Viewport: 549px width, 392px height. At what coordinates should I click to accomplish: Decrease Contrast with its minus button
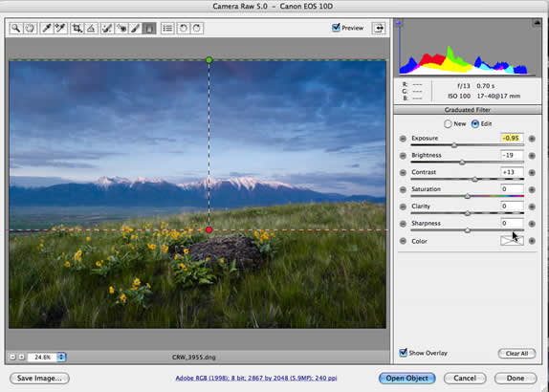click(403, 172)
